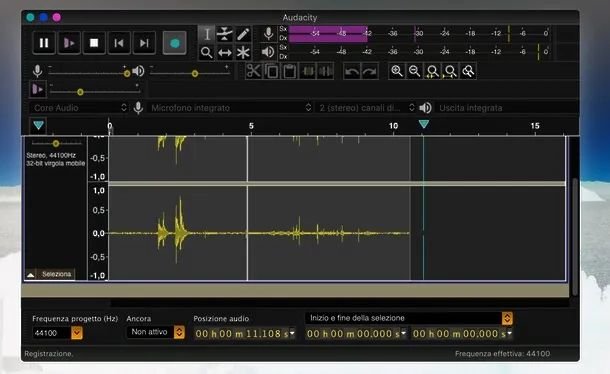Click the input microphone icon near device dropdown

point(138,108)
